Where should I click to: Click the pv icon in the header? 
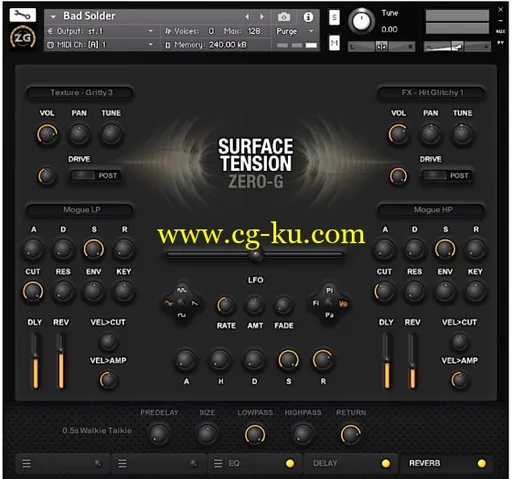tap(500, 43)
